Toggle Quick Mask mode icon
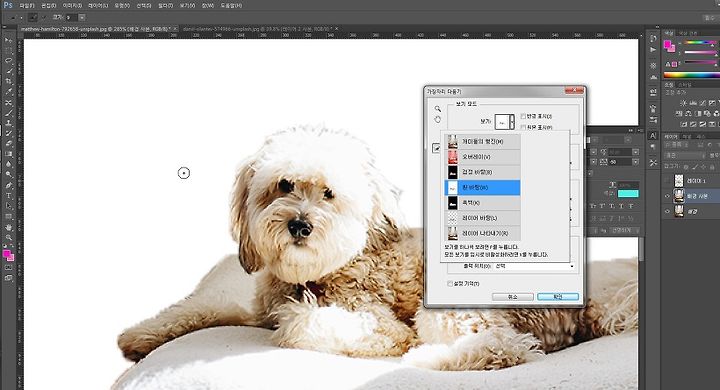Viewport: 720px width, 390px height. tap(8, 267)
